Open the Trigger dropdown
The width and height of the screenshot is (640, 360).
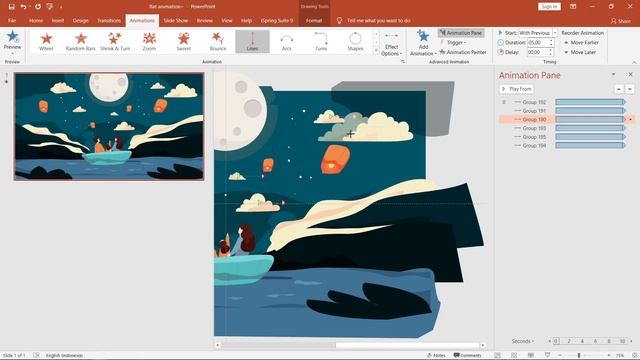pos(454,42)
